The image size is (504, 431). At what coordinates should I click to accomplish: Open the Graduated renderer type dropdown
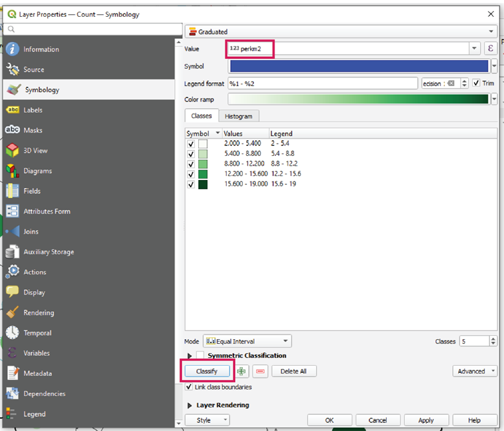[x=340, y=32]
